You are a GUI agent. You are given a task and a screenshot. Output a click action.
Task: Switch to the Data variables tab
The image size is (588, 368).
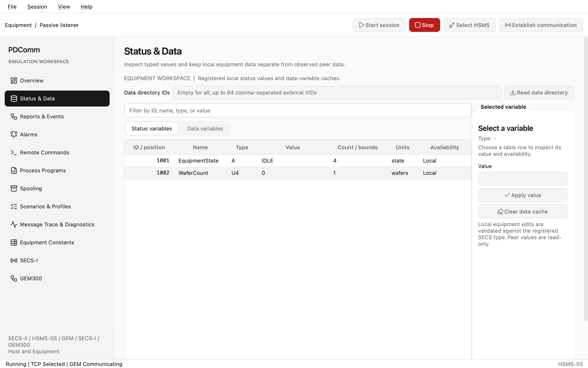[x=205, y=129]
